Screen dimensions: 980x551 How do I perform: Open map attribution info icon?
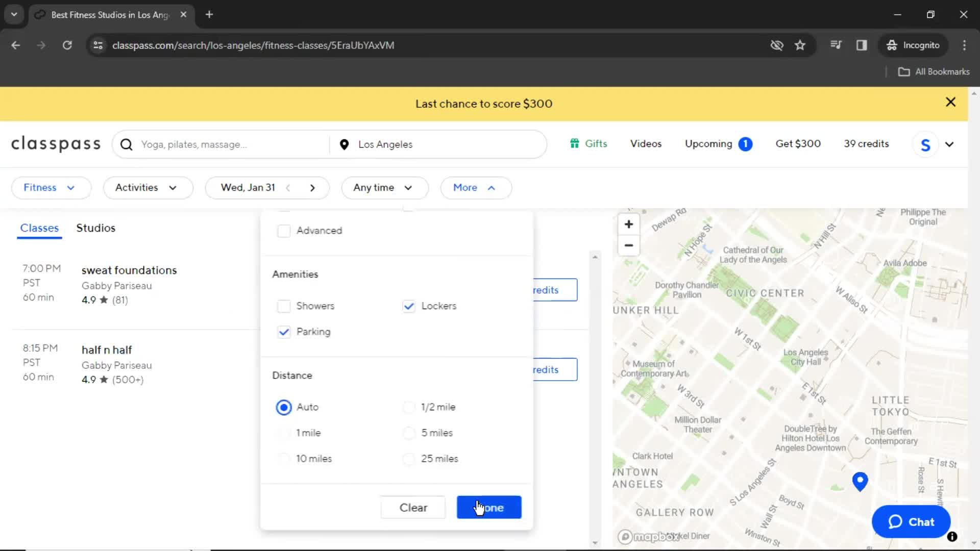coord(952,537)
